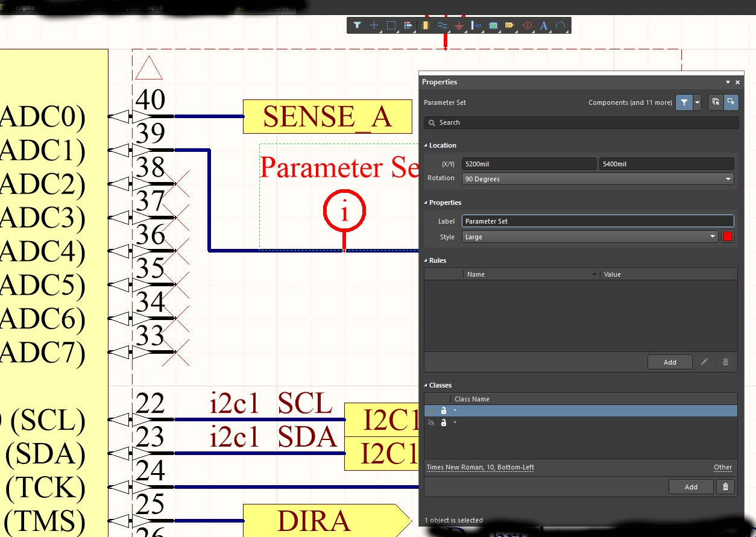Image resolution: width=756 pixels, height=537 pixels.
Task: Click the edit pencil icon in Rules
Action: (704, 362)
